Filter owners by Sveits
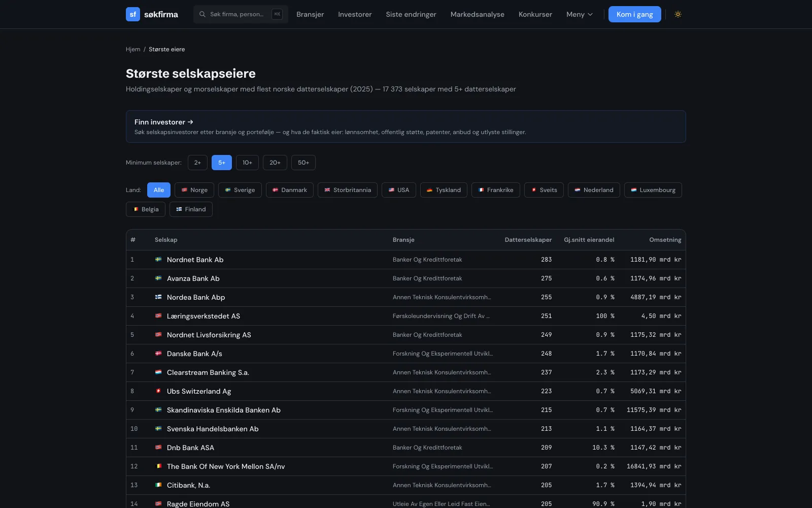The width and height of the screenshot is (812, 508). click(544, 190)
